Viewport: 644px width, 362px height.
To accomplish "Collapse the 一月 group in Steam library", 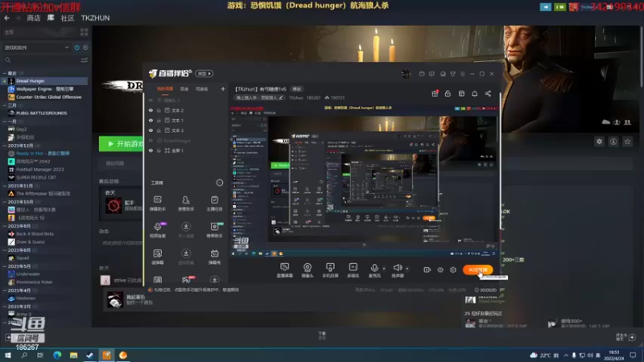I will (x=5, y=121).
